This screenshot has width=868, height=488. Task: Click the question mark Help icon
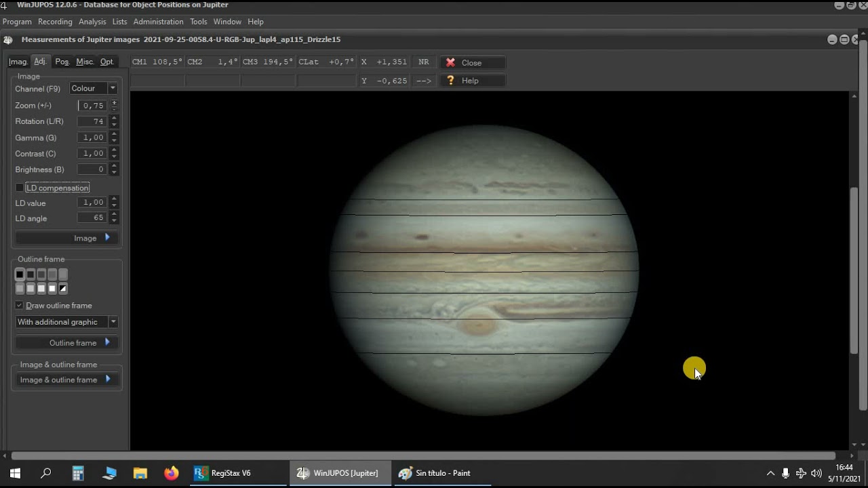(450, 80)
